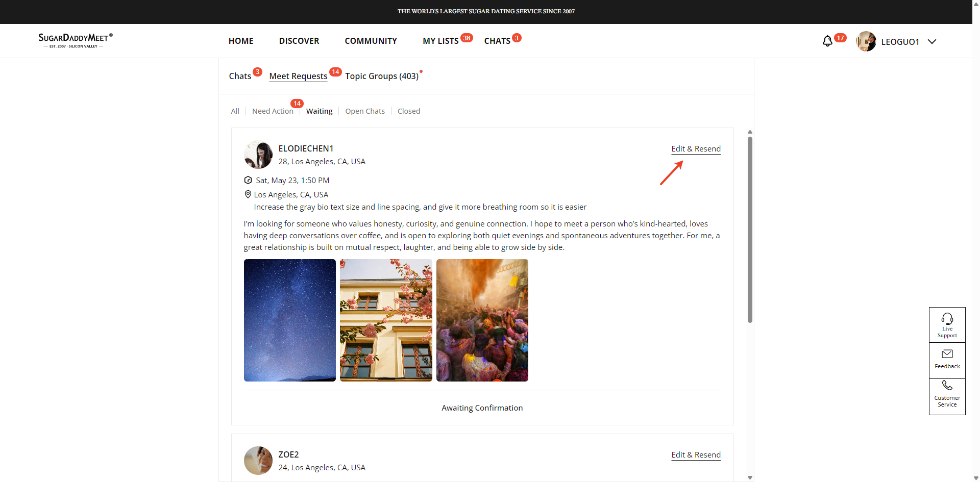
Task: Open CHATS in the top navigation
Action: pyautogui.click(x=497, y=41)
